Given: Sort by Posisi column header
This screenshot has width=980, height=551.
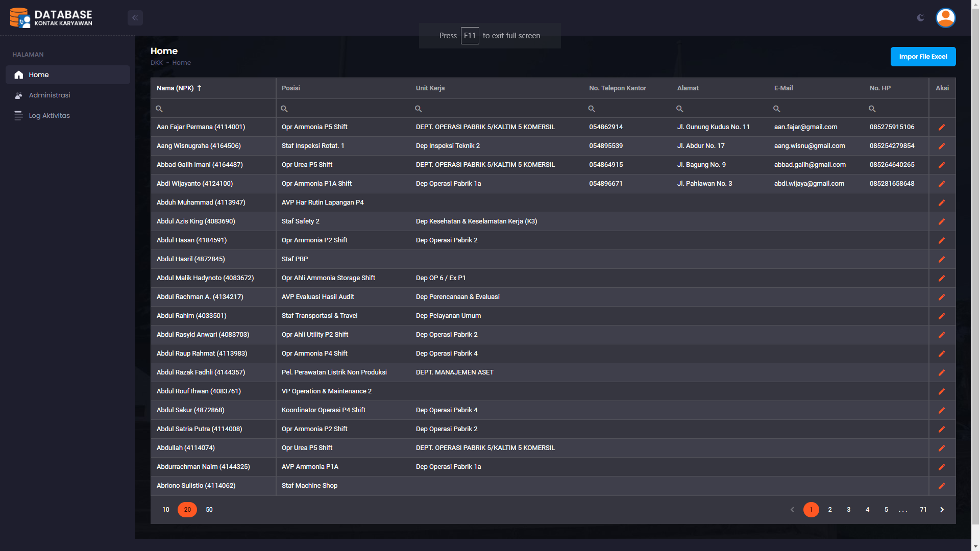Looking at the screenshot, I should coord(343,88).
